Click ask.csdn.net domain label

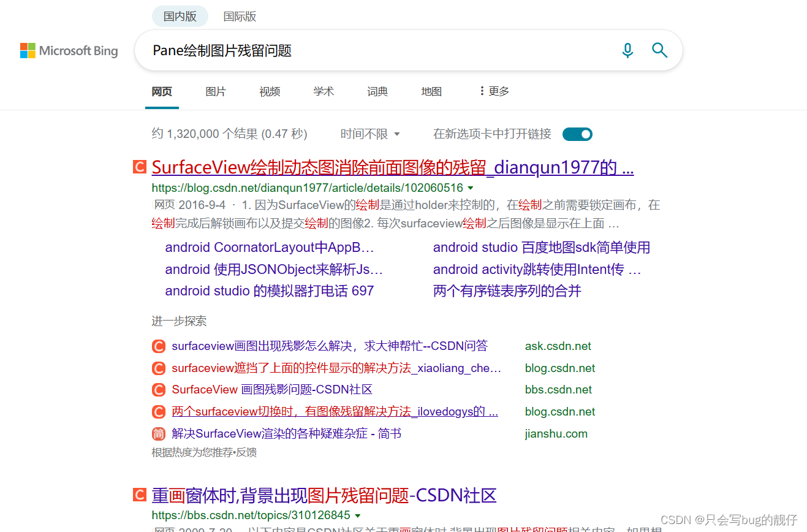coord(558,346)
